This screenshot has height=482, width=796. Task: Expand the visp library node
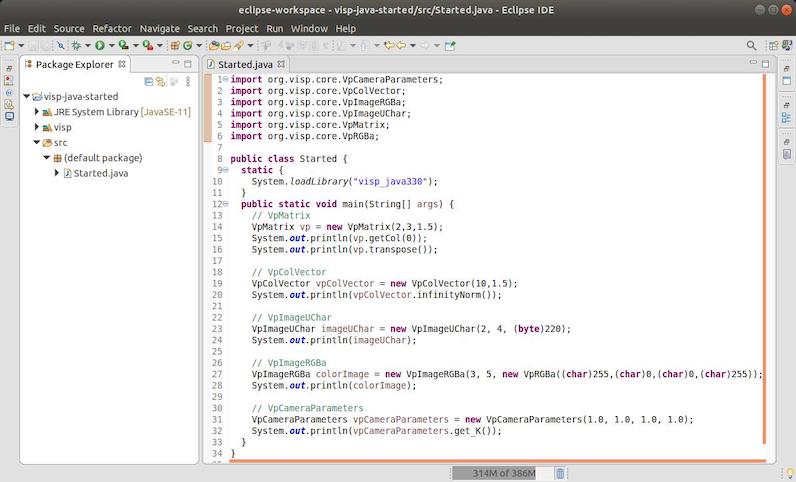click(x=37, y=127)
